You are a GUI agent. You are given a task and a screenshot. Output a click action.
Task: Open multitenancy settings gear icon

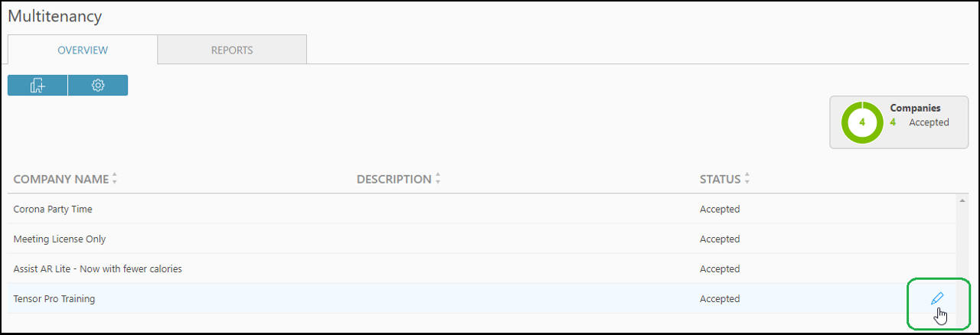(98, 86)
